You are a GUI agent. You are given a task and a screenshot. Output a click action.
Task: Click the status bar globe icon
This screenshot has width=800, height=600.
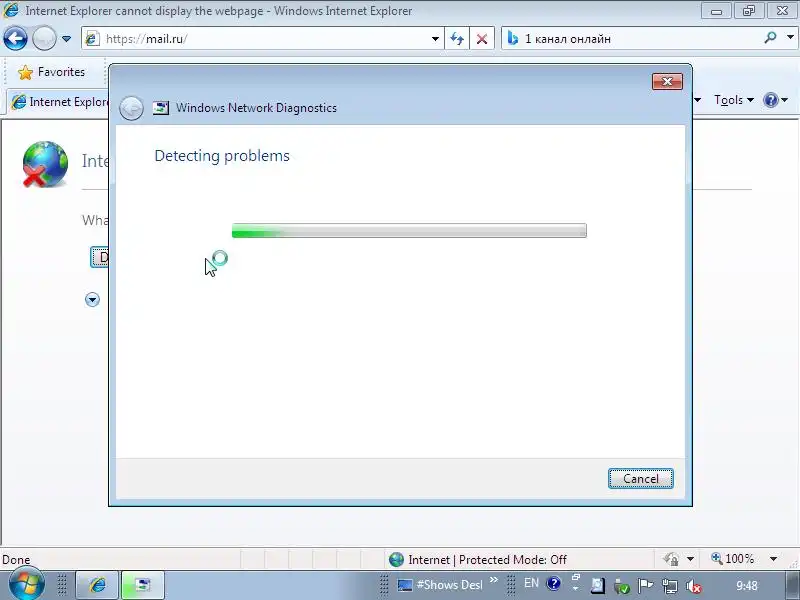coord(396,560)
